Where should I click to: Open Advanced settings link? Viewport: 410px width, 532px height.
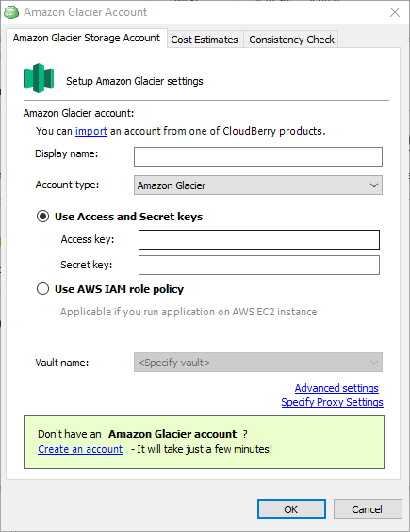click(336, 388)
